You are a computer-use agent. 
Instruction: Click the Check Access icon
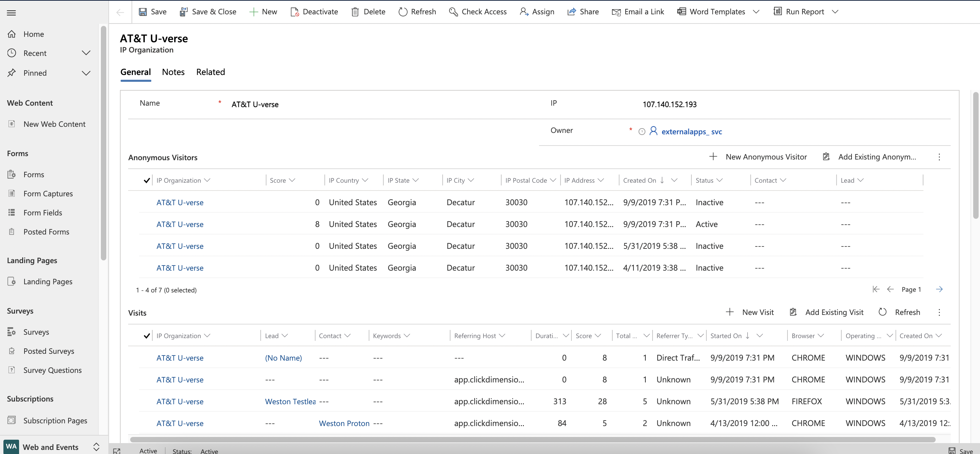coord(453,12)
